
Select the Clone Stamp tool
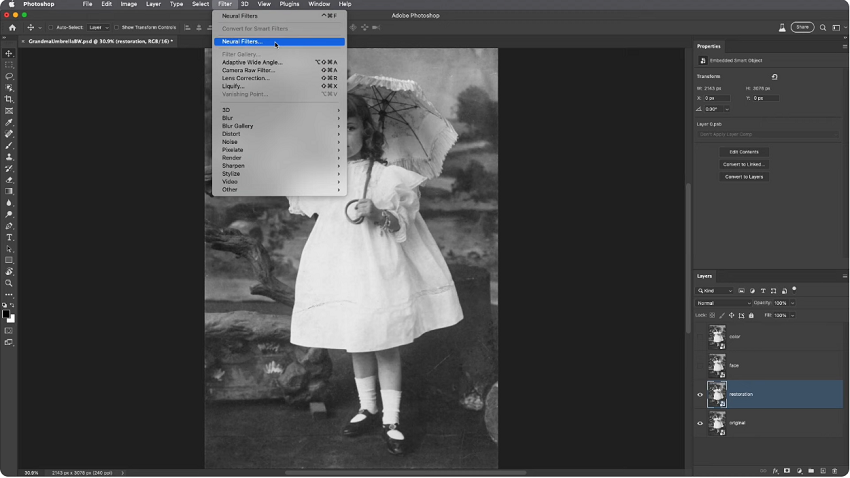tap(9, 157)
